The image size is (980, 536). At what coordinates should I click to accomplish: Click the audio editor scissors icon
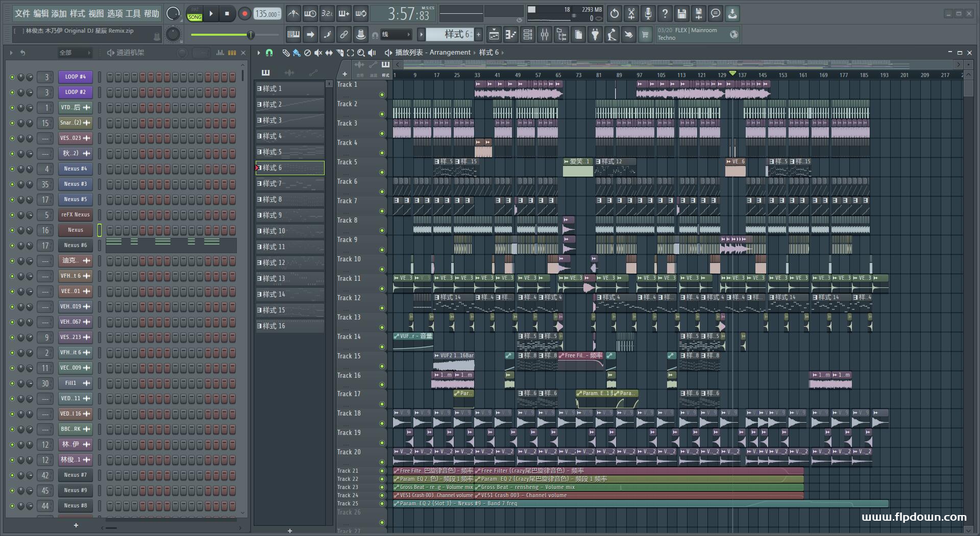631,14
